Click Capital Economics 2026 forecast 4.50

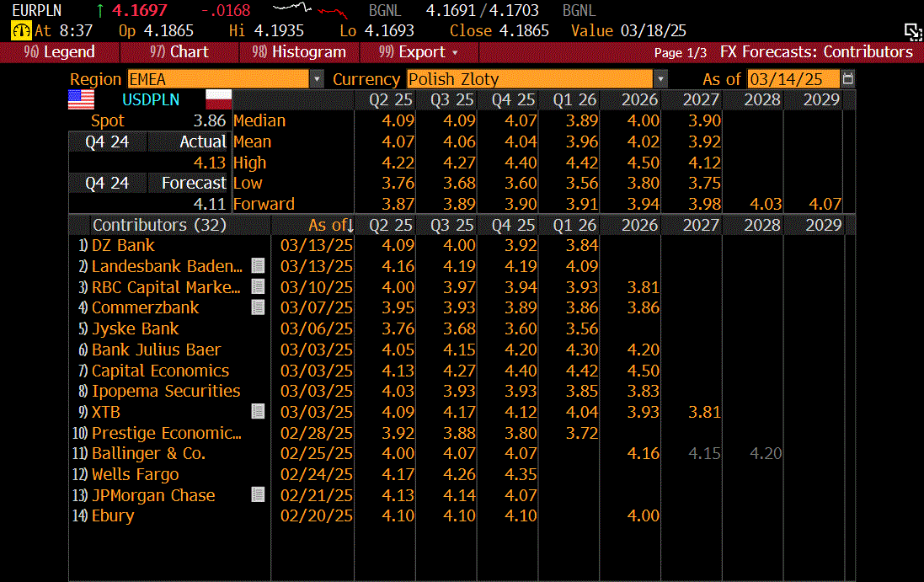pyautogui.click(x=643, y=371)
